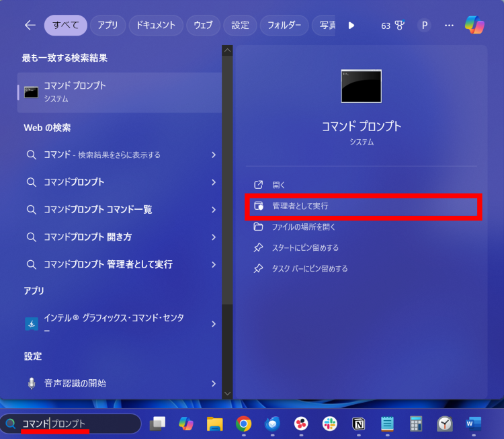Open Clock app from the taskbar
The width and height of the screenshot is (504, 439).
click(445, 424)
